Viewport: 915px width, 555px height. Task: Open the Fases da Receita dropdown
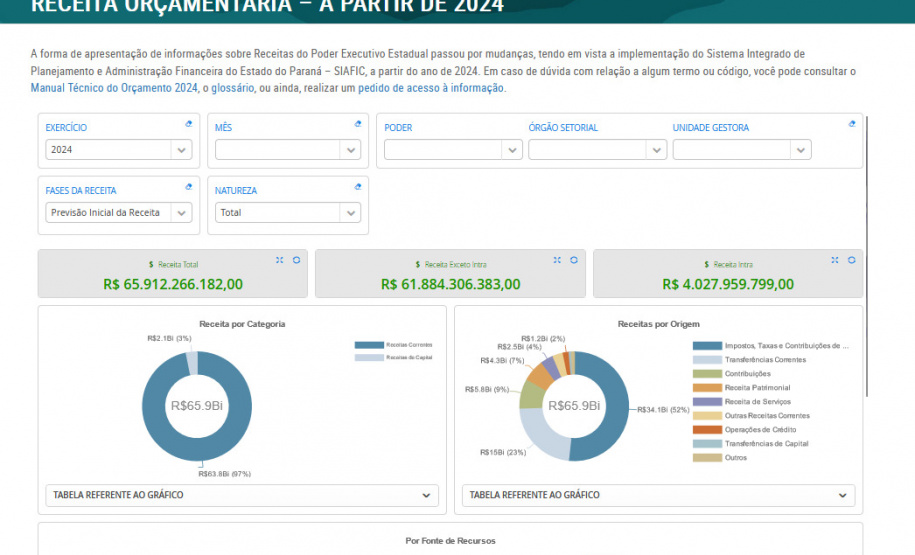click(118, 212)
